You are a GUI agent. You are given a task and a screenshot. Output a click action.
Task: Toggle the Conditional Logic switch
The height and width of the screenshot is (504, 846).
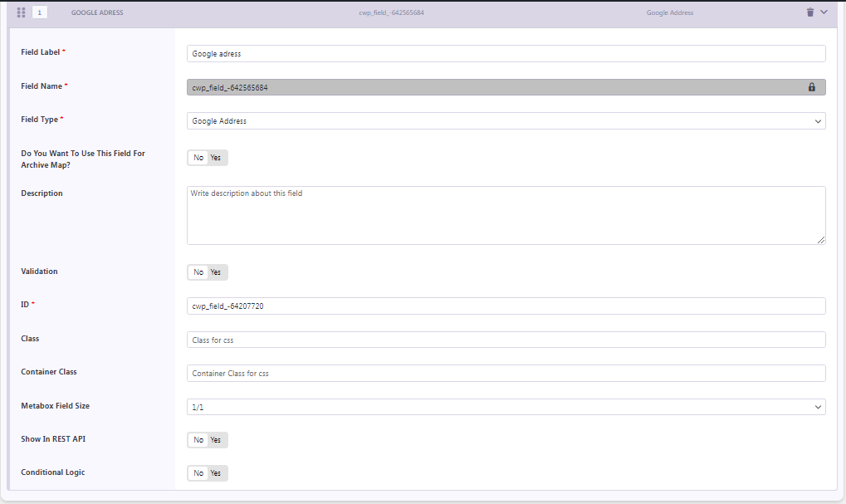pos(208,473)
